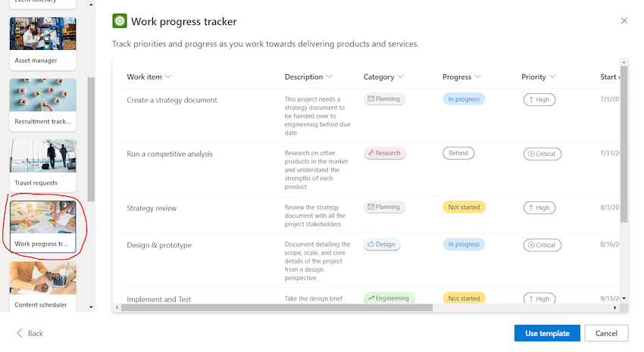This screenshot has width=644, height=352.
Task: Click the Planning pill in the first row
Action: [384, 99]
